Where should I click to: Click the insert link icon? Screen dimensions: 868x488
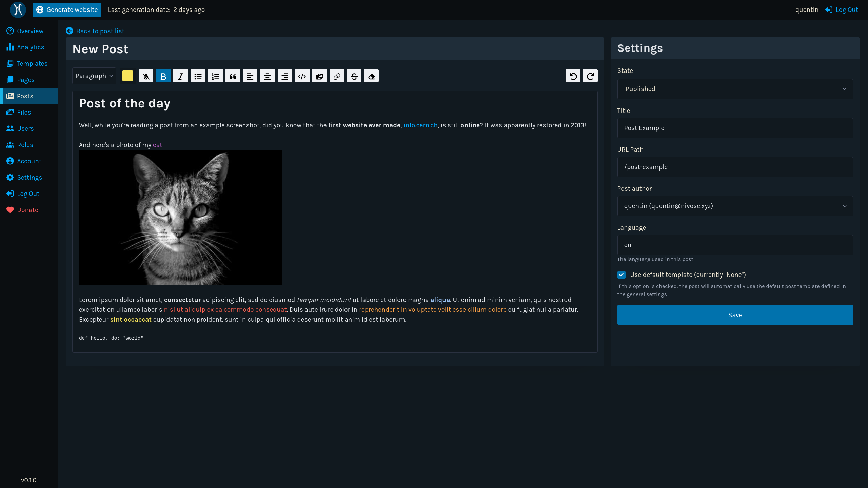pos(337,76)
